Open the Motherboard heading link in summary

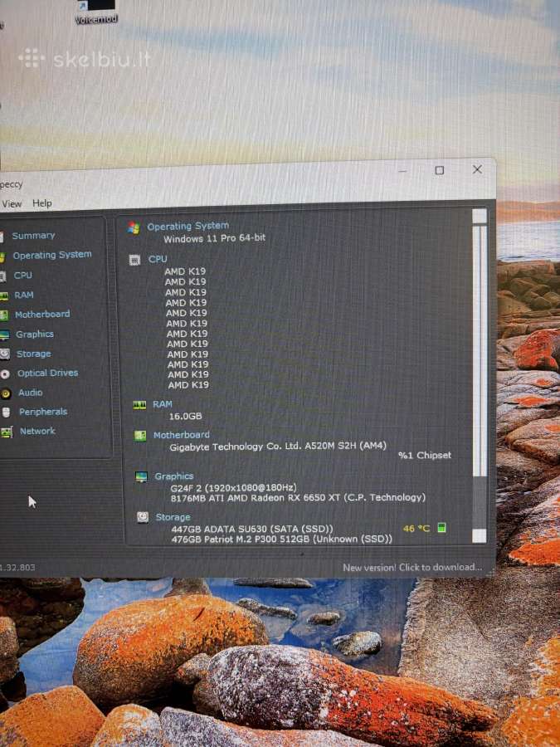click(181, 434)
